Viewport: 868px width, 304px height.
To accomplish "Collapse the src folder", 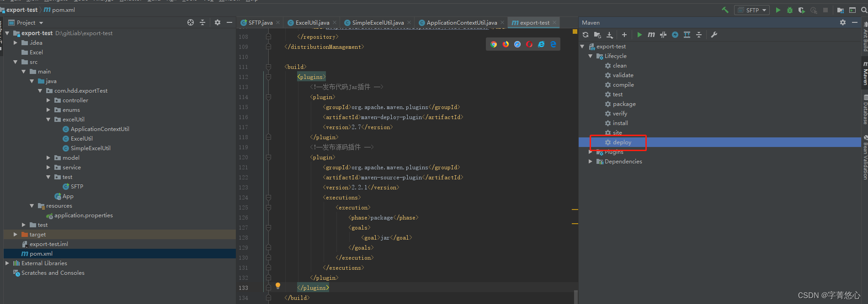I will tap(16, 62).
